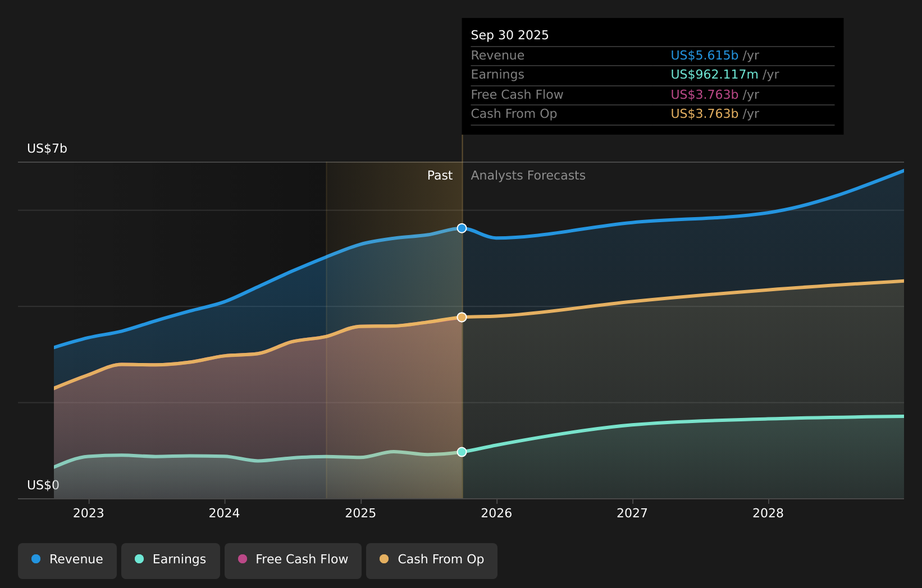Click the teal Earnings legend dot
Viewport: 922px width, 588px height.
(138, 559)
